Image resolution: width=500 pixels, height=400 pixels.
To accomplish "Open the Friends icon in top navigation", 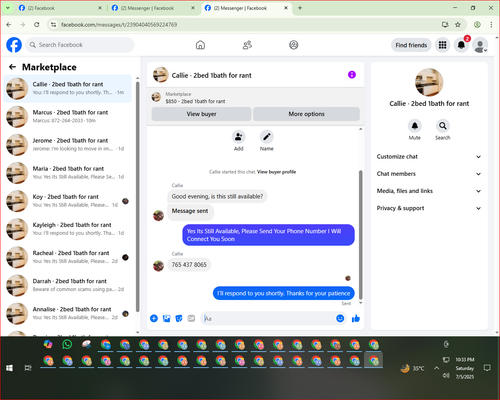I will 247,45.
